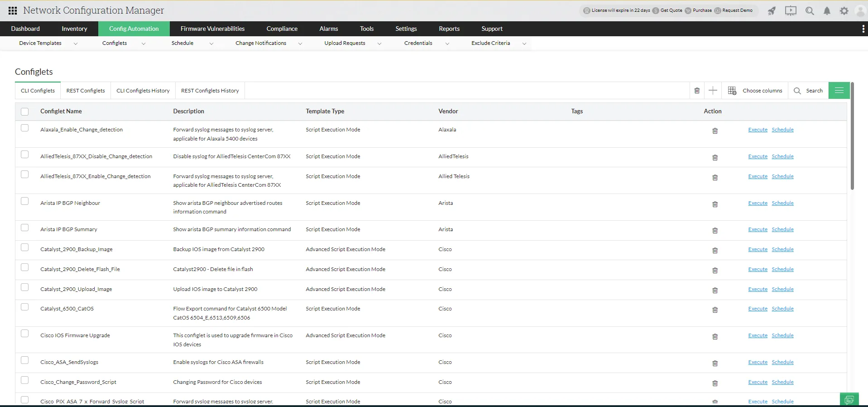Image resolution: width=868 pixels, height=407 pixels.
Task: Expand the Device Templates dropdown arrow
Action: 76,44
